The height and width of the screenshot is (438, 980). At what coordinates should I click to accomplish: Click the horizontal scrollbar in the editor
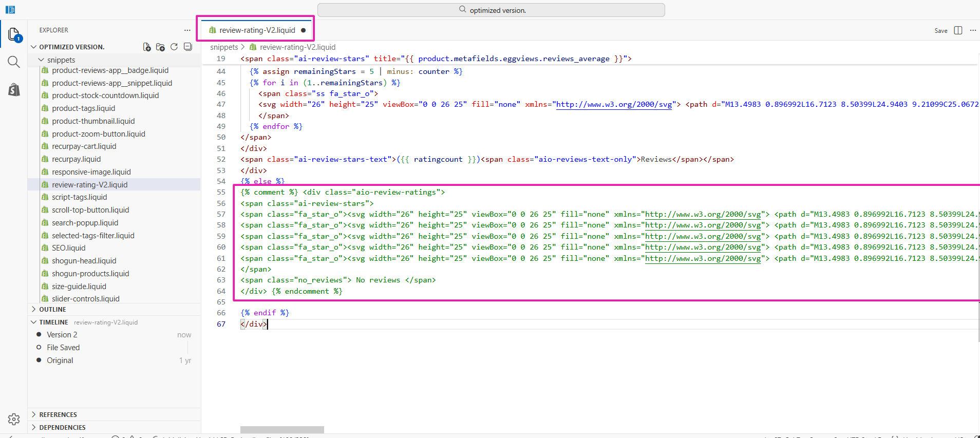(x=282, y=429)
